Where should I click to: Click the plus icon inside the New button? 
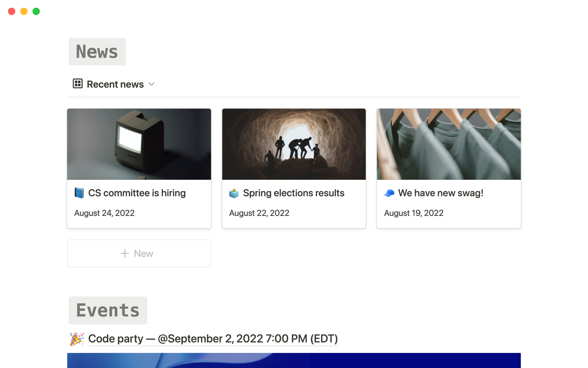coord(125,253)
